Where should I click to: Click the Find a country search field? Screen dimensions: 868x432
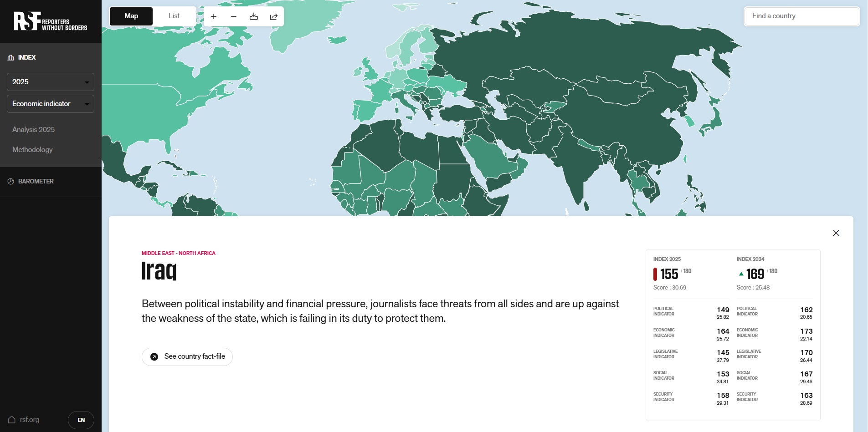click(802, 16)
